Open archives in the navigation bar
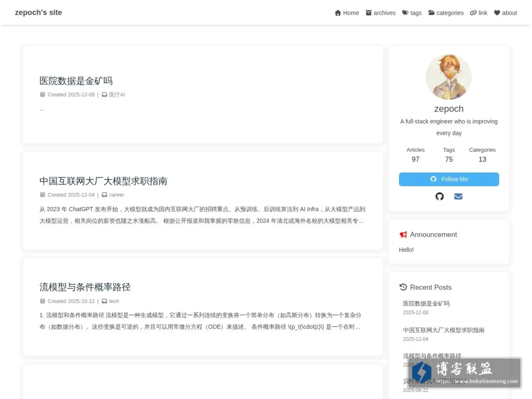Screen dimensions: 532x399 coord(381,13)
